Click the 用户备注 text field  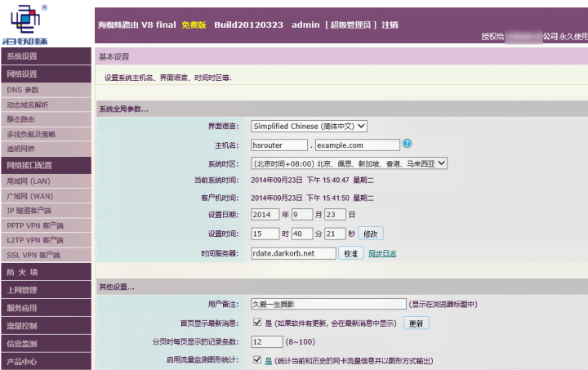pyautogui.click(x=327, y=304)
